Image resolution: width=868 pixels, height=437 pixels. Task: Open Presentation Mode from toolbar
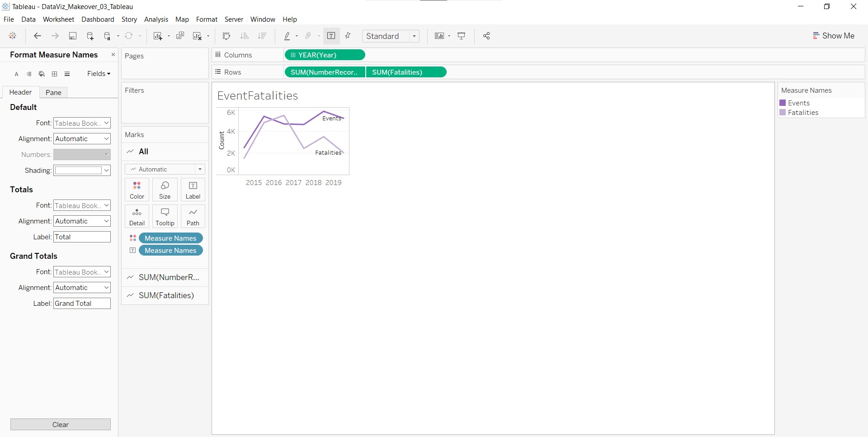(462, 36)
